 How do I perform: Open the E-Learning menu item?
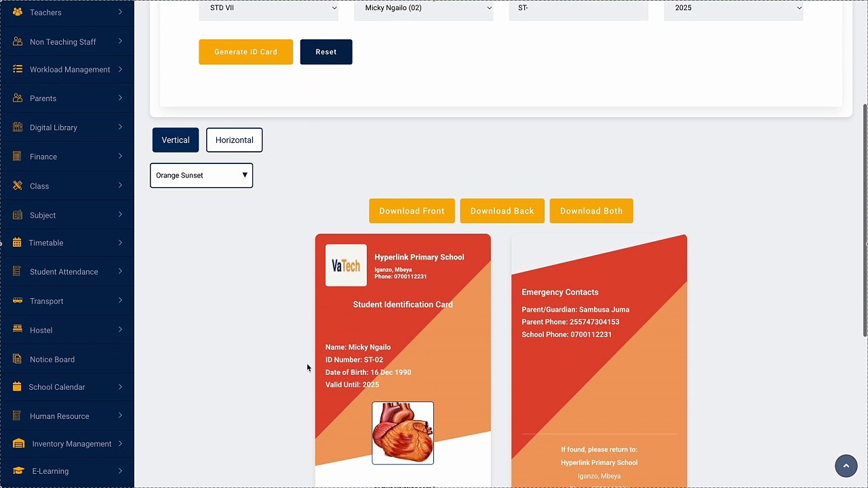[x=67, y=471]
